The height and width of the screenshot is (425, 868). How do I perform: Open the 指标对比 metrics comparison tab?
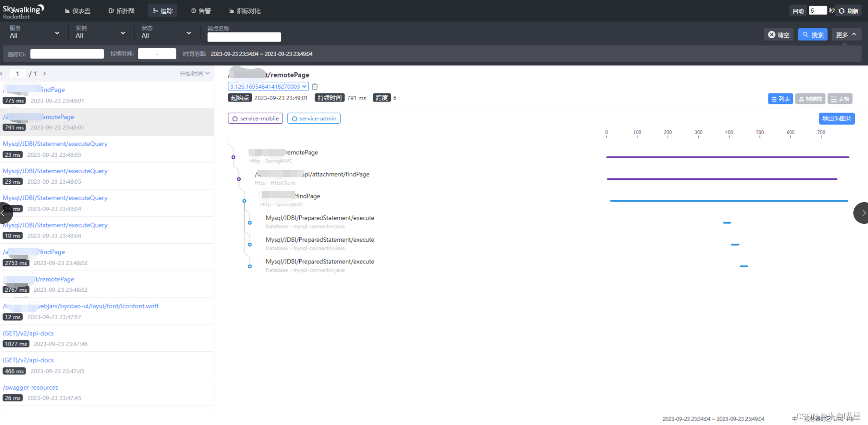pos(245,11)
